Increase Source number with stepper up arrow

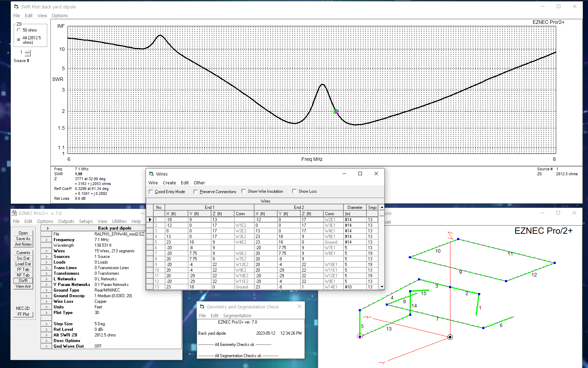(28, 51)
